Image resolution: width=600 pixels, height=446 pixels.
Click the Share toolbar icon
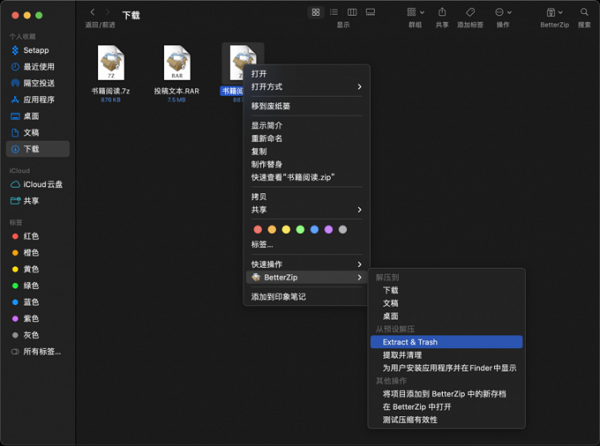(442, 12)
